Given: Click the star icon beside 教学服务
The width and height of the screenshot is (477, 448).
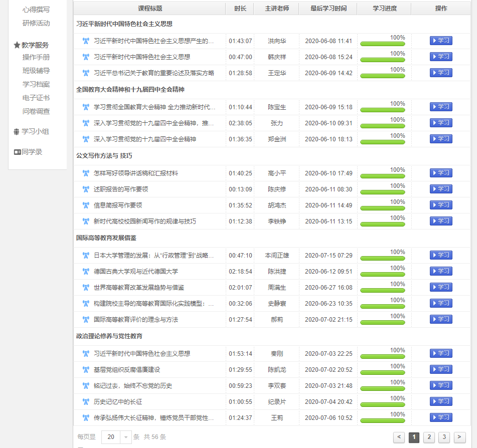Looking at the screenshot, I should click(x=17, y=45).
